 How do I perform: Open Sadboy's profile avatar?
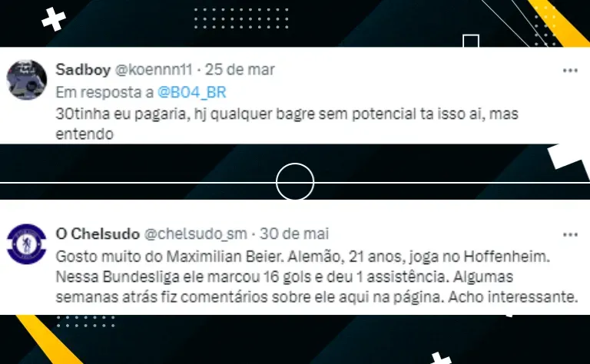(x=27, y=80)
